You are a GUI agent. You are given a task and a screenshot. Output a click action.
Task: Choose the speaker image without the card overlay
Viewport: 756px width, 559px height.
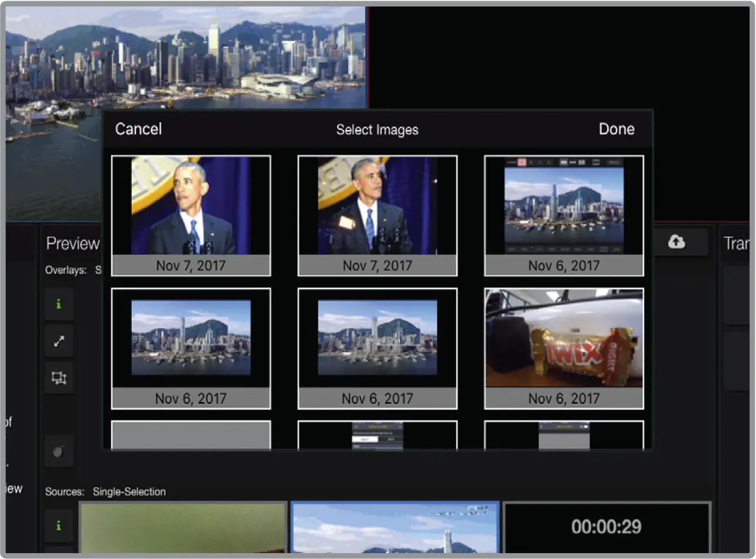pyautogui.click(x=191, y=216)
